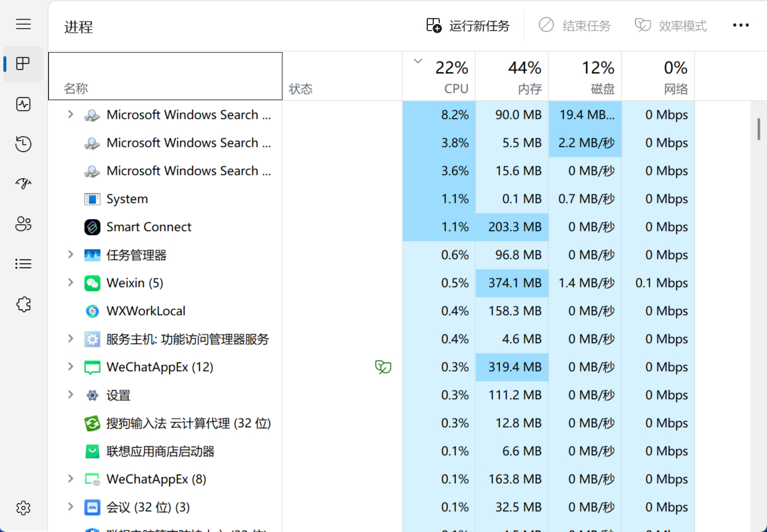Sort by 磁盘 12% column header
Screen dimensions: 767x532
pos(585,76)
